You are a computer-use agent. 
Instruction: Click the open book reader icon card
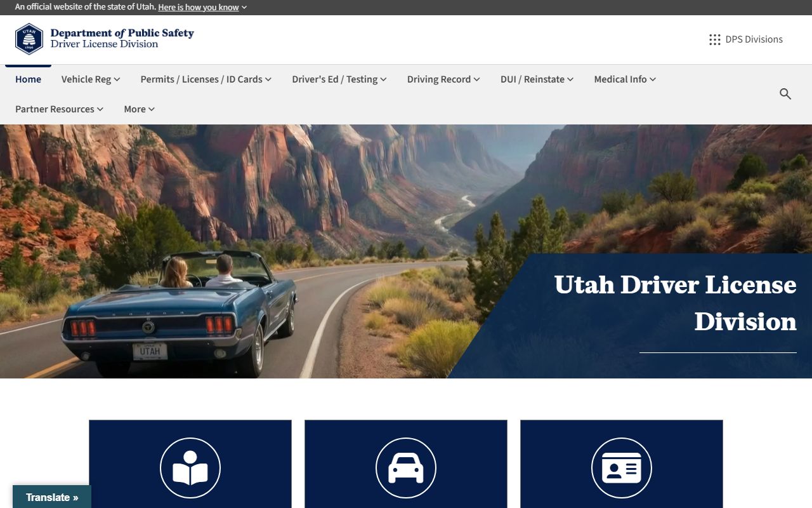[190, 464]
